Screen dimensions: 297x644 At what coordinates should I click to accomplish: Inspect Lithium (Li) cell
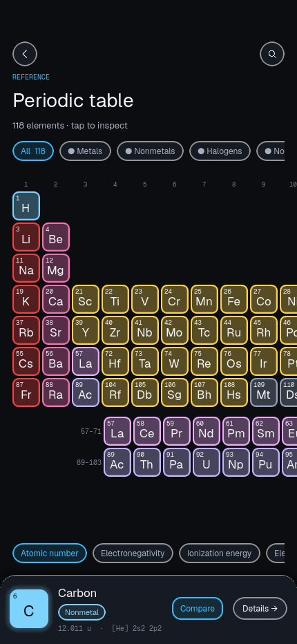[x=26, y=237]
